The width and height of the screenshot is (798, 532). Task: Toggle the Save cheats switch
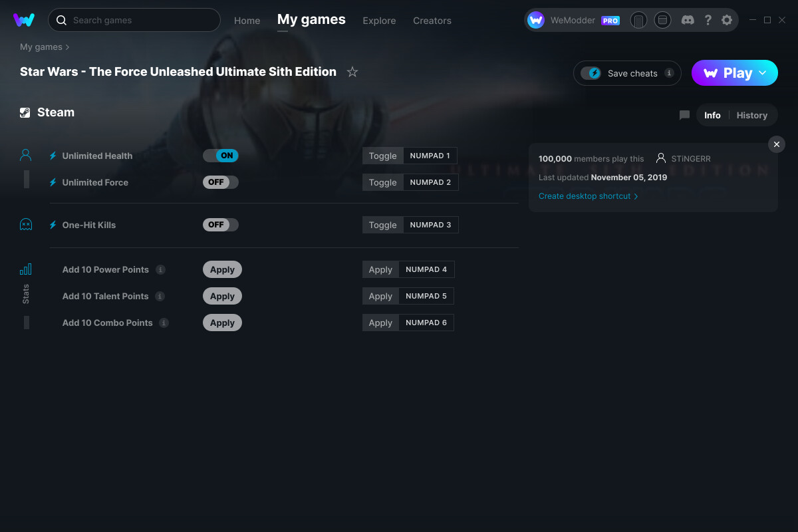(591, 73)
